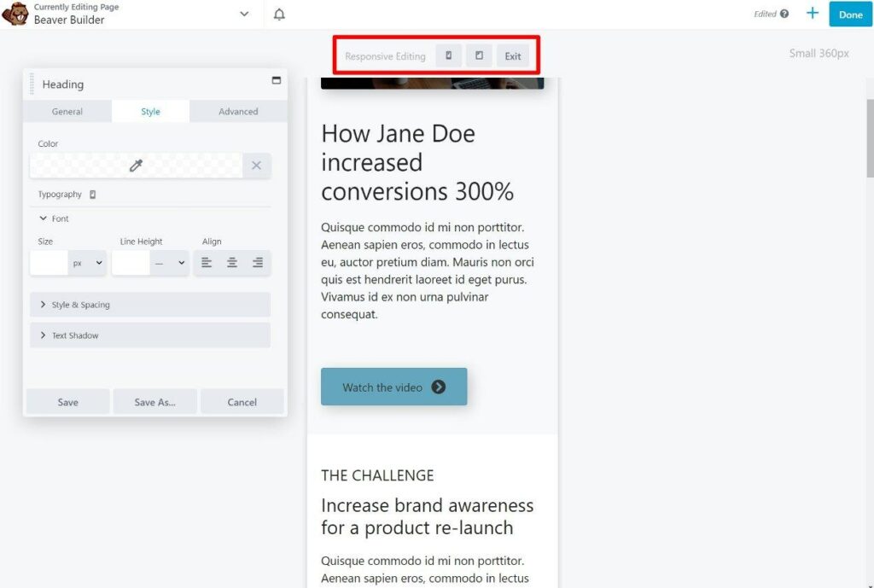Collapse the Font section
The width and height of the screenshot is (874, 588).
pyautogui.click(x=54, y=218)
